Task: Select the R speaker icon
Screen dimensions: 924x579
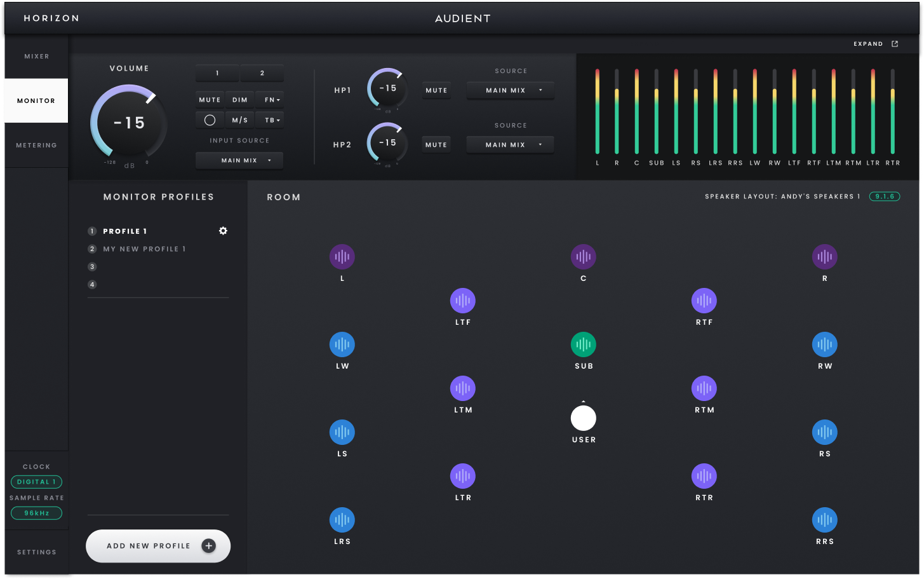Action: click(x=825, y=257)
